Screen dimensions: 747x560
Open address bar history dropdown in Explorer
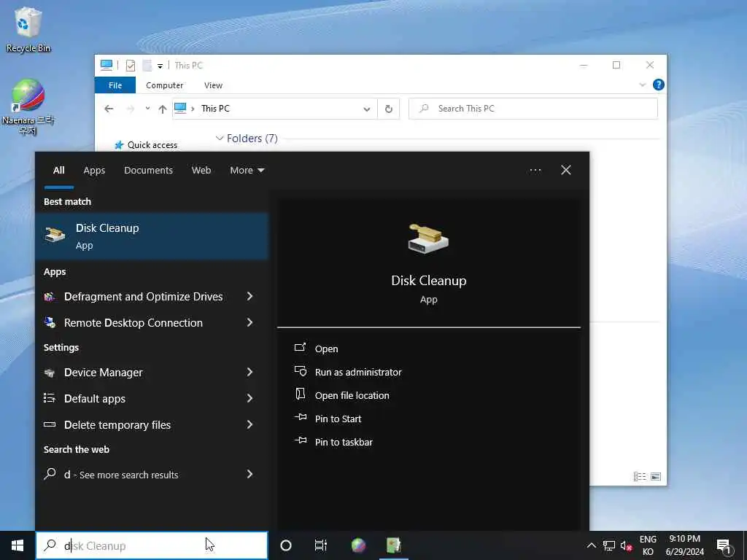pos(367,109)
